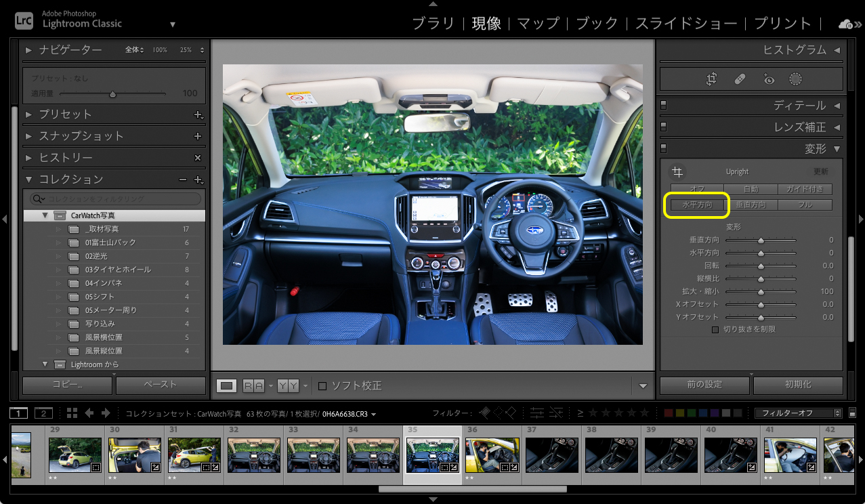This screenshot has width=865, height=504.
Task: Activate the Guided Upright tool icon
Action: coord(677,172)
